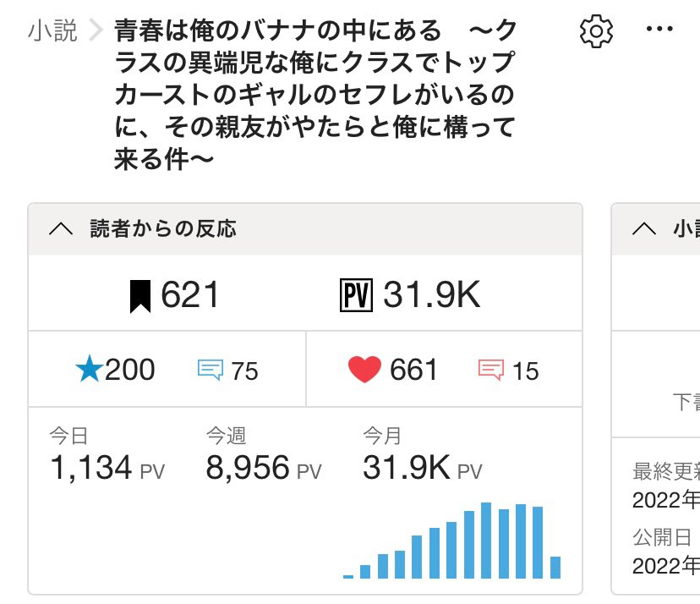Click the PV page views icon
The height and width of the screenshot is (604, 700).
click(x=356, y=296)
